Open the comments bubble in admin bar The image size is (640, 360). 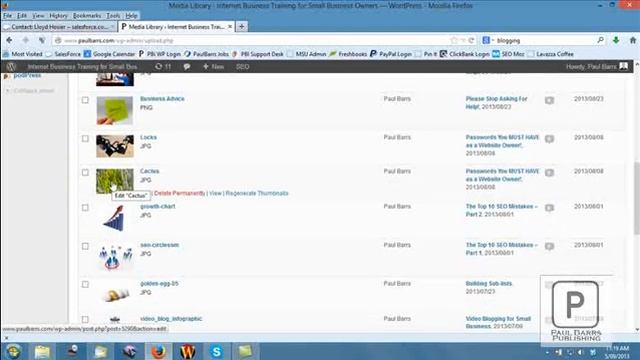pos(187,67)
